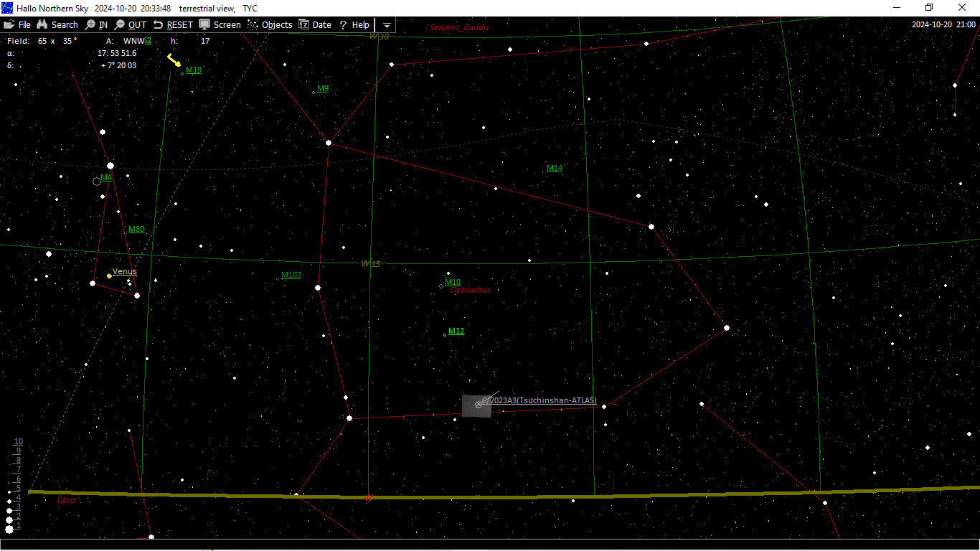Click the right ascension value 17: 53 51.6
Screen dimensions: 980x551
tap(117, 53)
